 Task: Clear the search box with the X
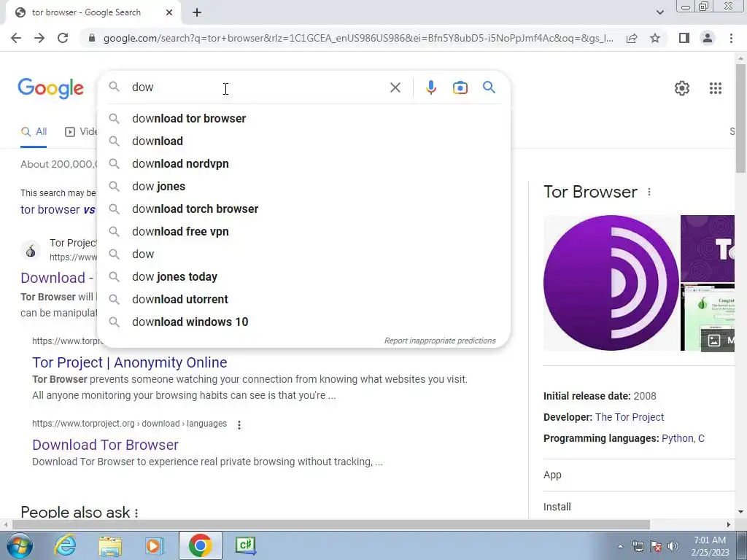(x=395, y=87)
